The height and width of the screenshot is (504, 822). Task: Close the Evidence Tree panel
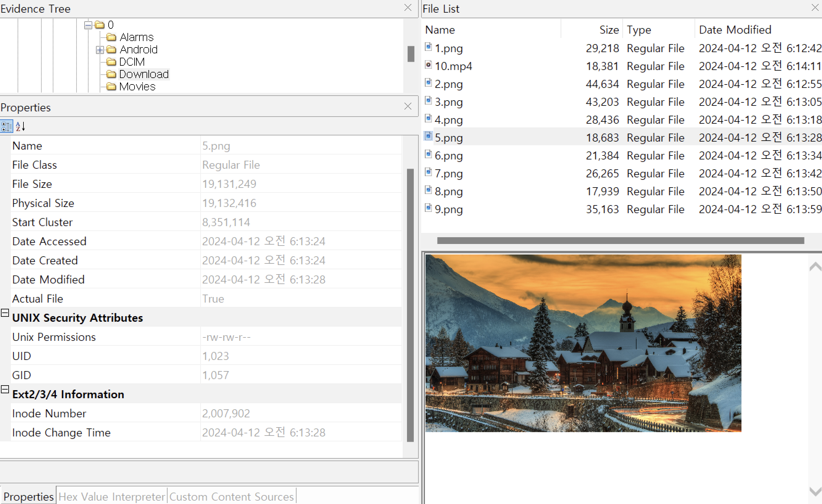[408, 8]
